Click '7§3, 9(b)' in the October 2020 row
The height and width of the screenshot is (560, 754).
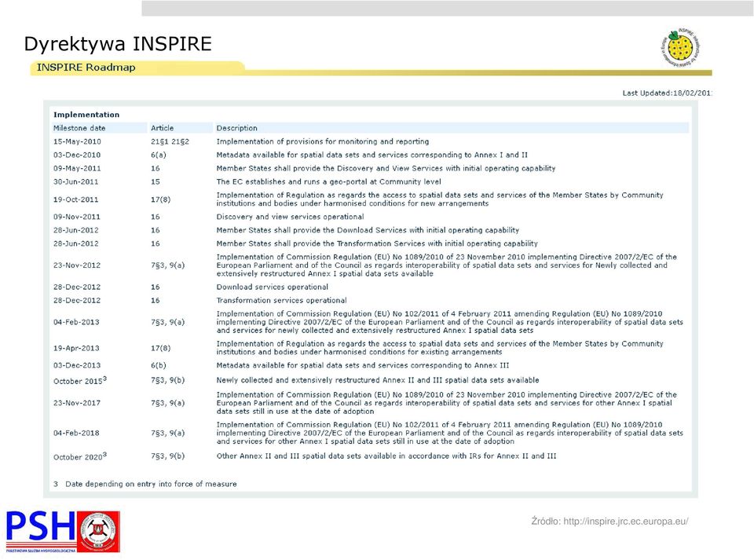pyautogui.click(x=167, y=456)
